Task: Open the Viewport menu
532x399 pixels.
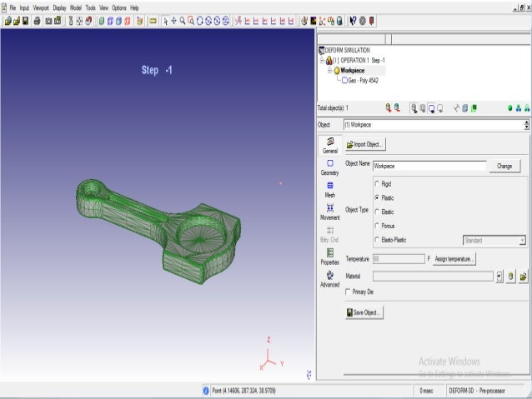Action: (41, 7)
